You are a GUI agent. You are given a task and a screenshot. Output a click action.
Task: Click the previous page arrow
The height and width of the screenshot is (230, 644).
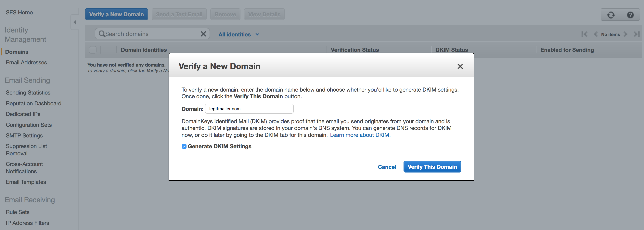(596, 34)
